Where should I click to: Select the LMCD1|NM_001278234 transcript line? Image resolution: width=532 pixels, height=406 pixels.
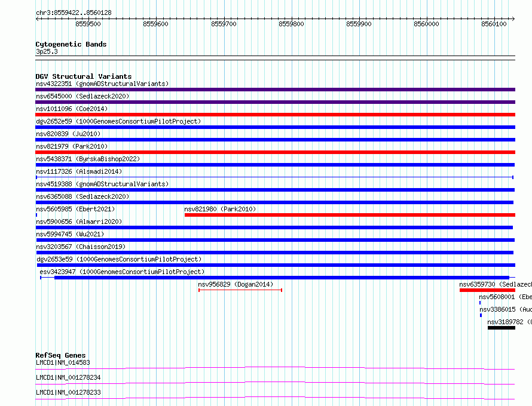pos(275,383)
